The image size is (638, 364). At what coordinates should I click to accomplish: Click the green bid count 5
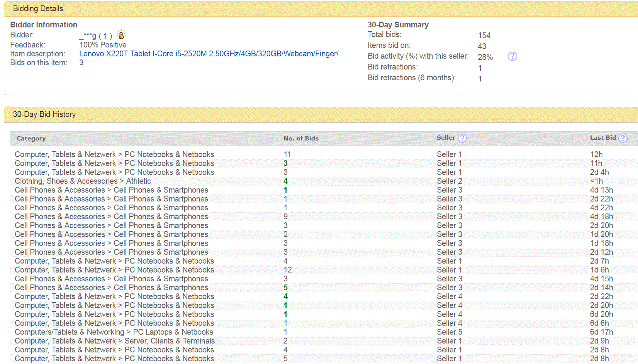pos(285,288)
